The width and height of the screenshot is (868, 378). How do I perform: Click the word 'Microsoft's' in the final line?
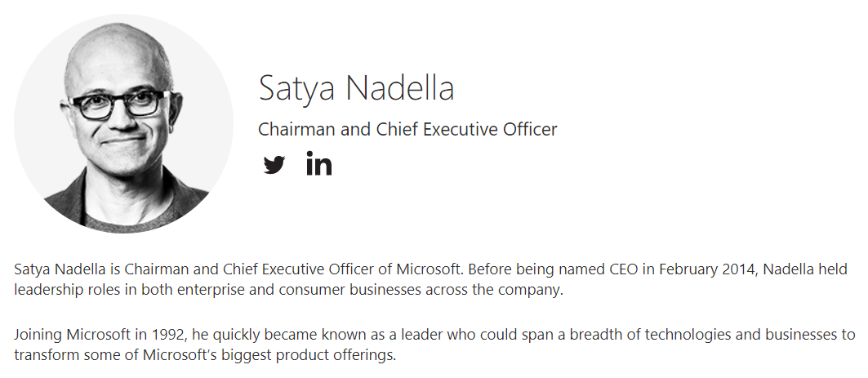(x=180, y=355)
